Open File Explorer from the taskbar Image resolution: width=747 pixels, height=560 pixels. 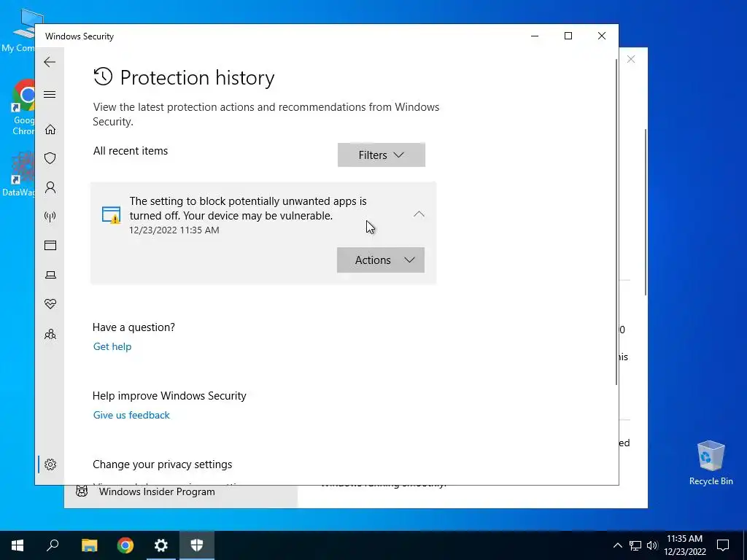[x=89, y=545]
